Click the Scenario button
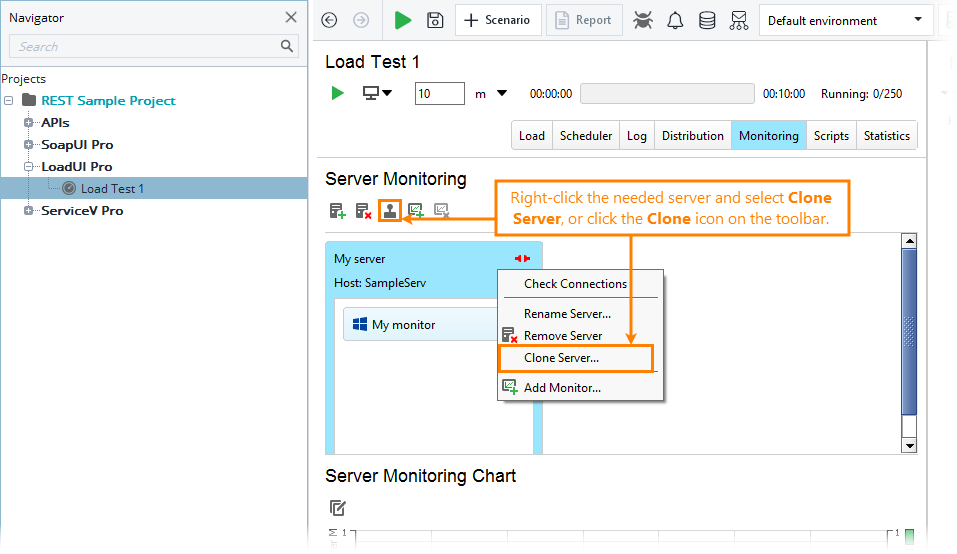This screenshot has height=554, width=957. (498, 20)
